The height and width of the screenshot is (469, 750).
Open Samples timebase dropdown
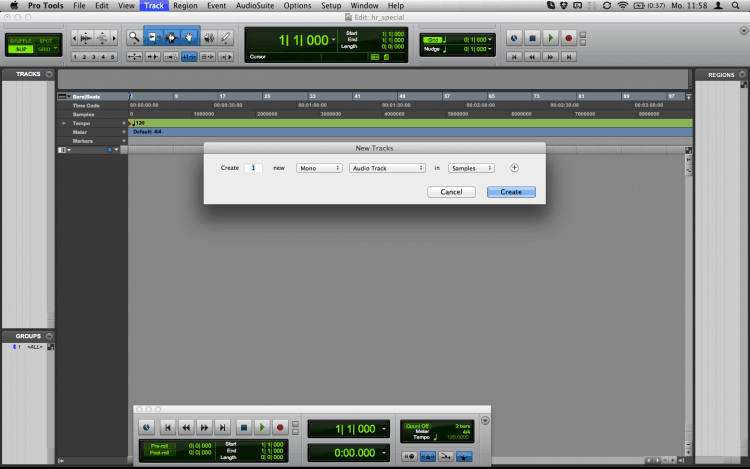471,168
